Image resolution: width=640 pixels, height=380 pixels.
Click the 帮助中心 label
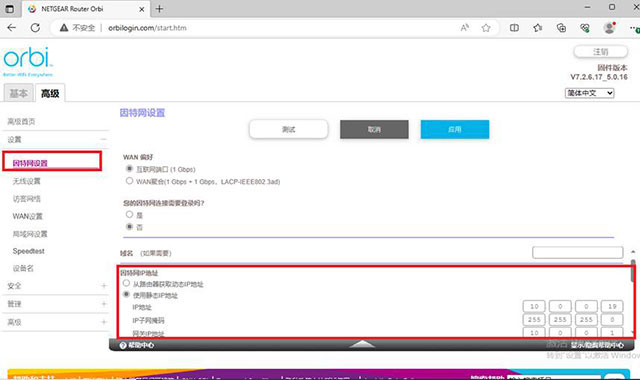tap(141, 345)
